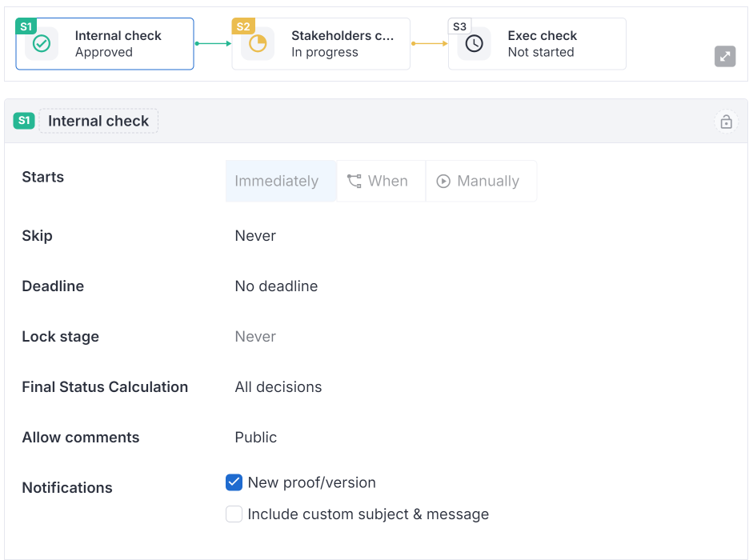Viewport: 753px width, 560px height.
Task: Choose the When start option
Action: click(379, 182)
